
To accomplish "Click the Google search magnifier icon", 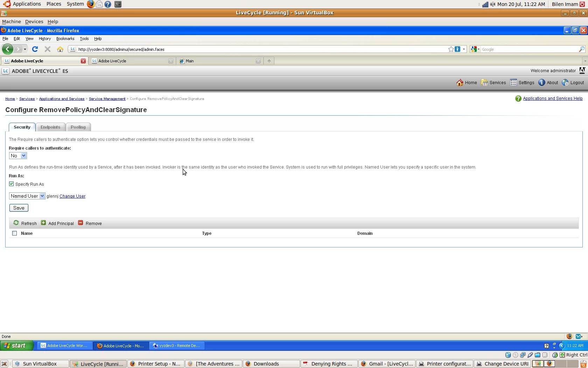I will (x=581, y=49).
